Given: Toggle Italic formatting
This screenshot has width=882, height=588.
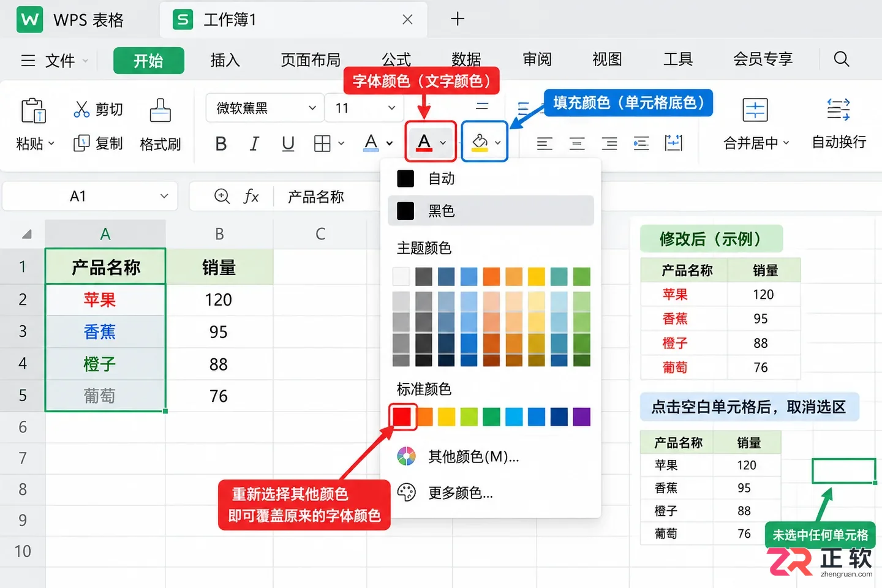Looking at the screenshot, I should [x=254, y=144].
